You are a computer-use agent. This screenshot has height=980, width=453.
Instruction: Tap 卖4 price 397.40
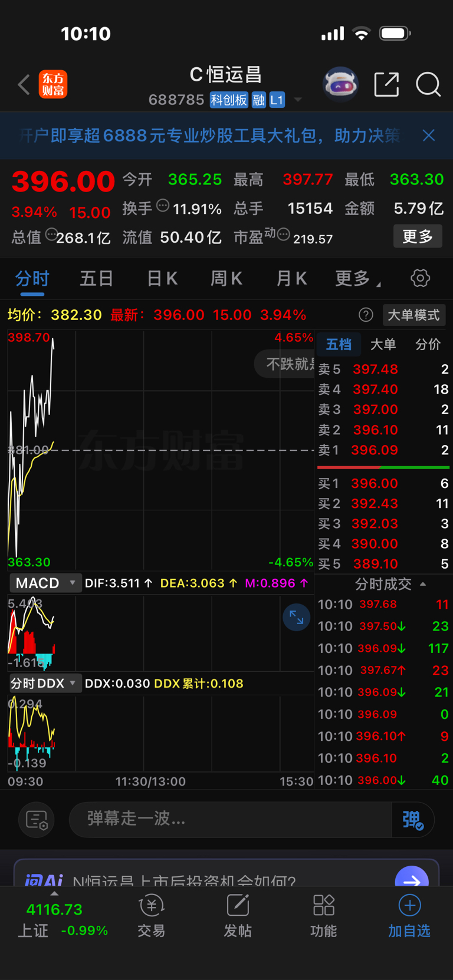coord(375,390)
